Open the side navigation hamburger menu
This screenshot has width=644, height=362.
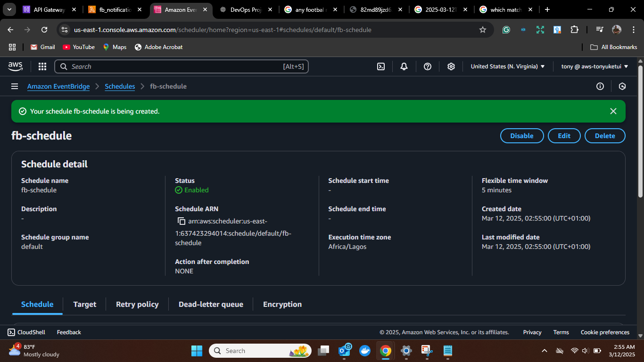point(15,86)
